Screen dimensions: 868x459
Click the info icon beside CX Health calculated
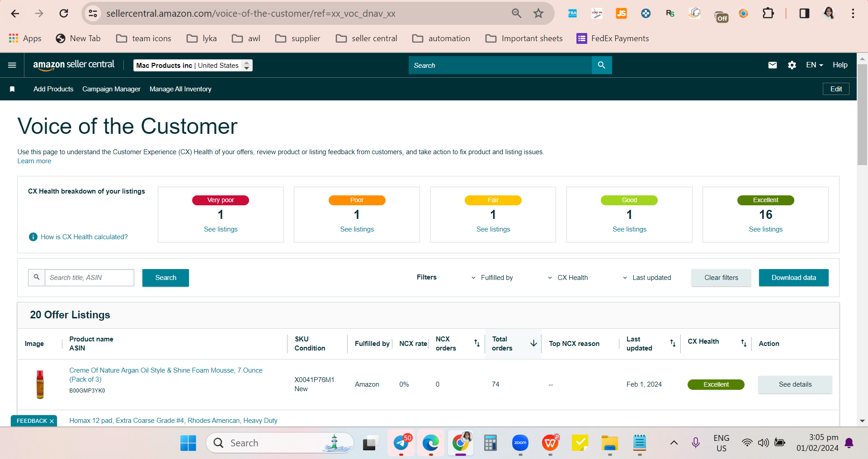point(33,237)
